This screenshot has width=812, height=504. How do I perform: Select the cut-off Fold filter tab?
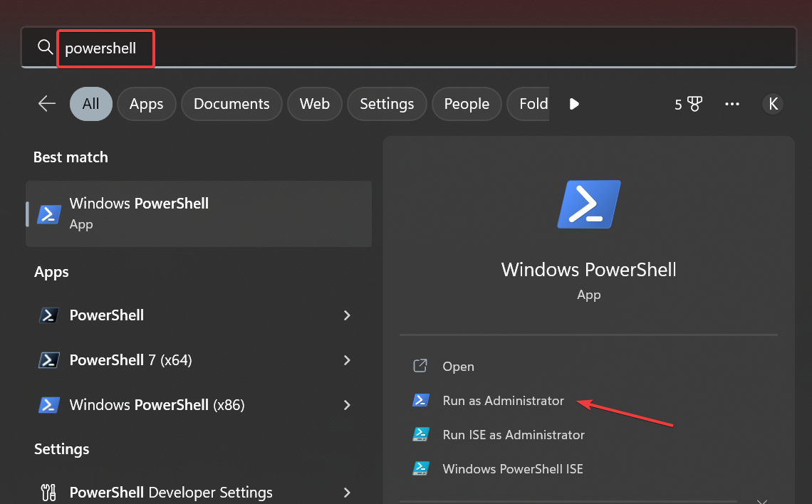(x=529, y=104)
